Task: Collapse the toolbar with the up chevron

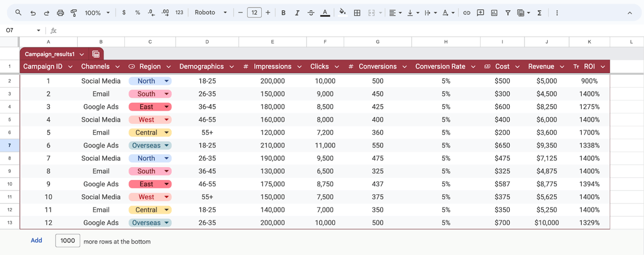Action: pyautogui.click(x=630, y=13)
